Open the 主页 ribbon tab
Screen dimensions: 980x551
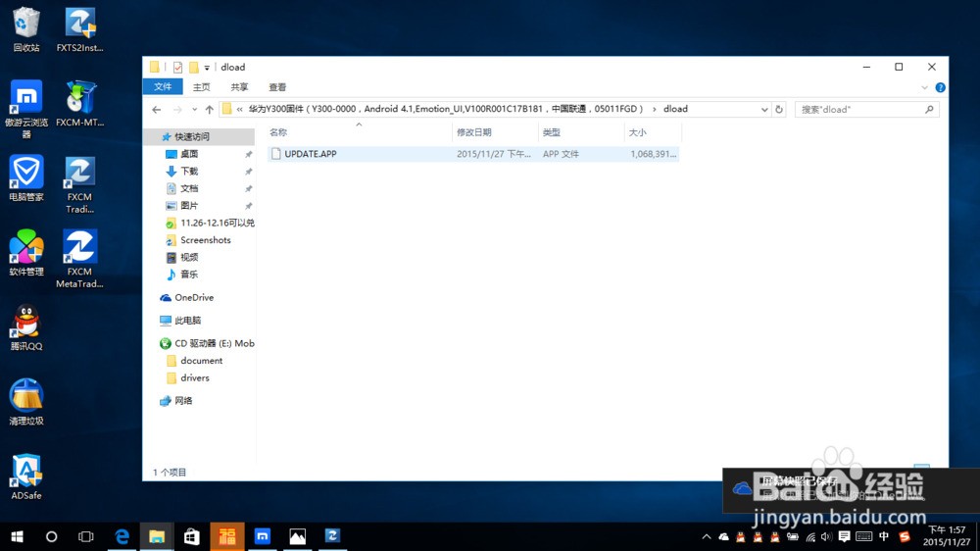[x=201, y=87]
